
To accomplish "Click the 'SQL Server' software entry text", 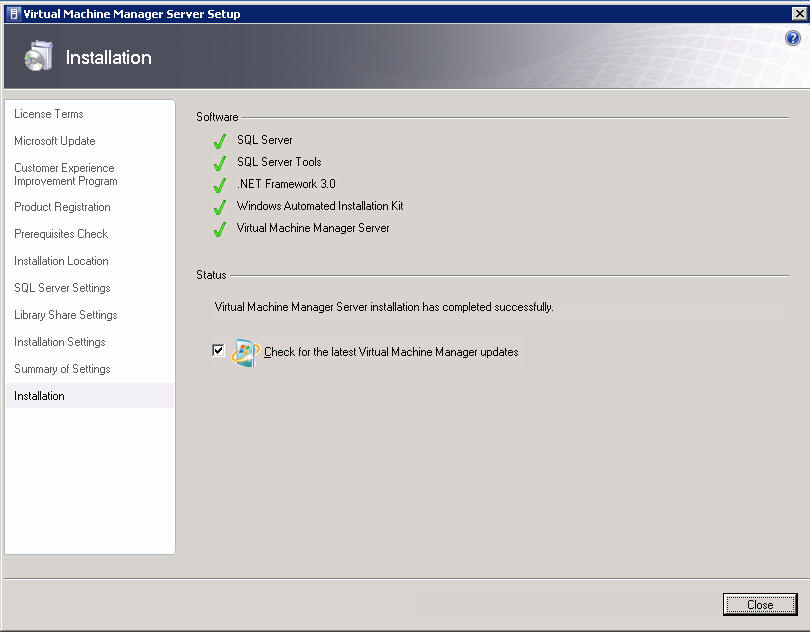I will (x=264, y=140).
